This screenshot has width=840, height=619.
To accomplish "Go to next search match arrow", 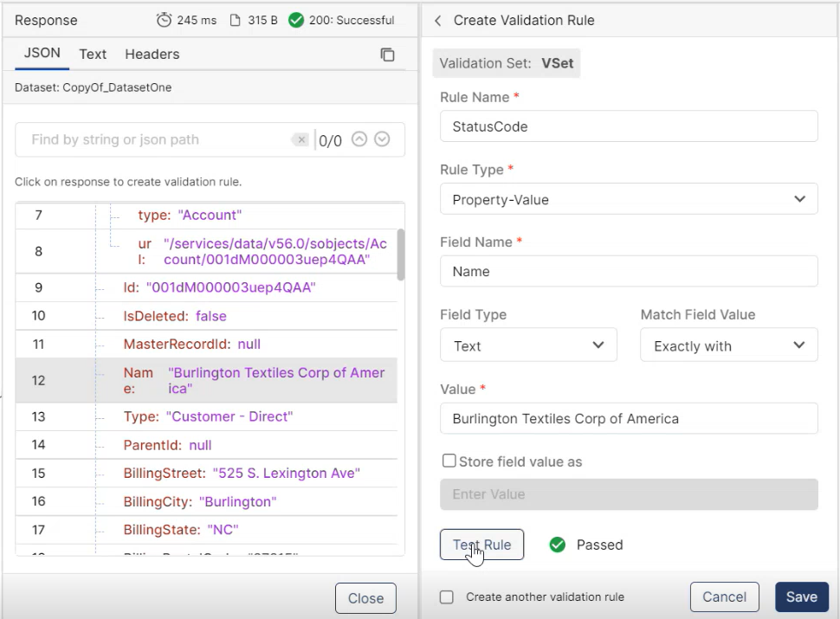I will pyautogui.click(x=382, y=139).
